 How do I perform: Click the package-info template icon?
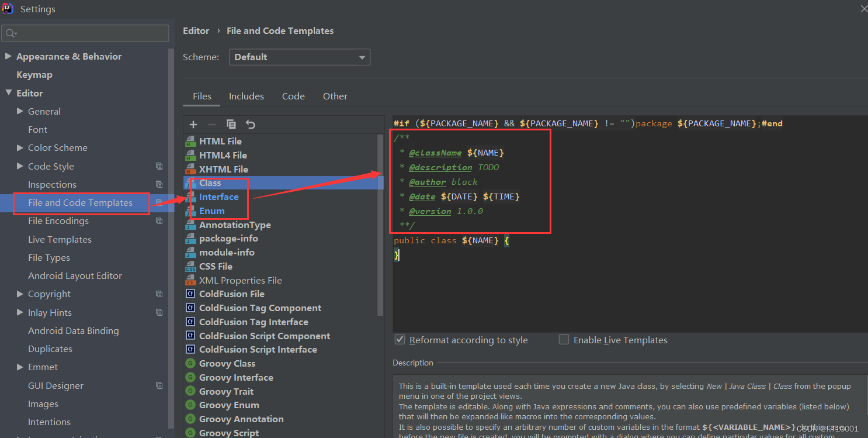[x=190, y=239]
